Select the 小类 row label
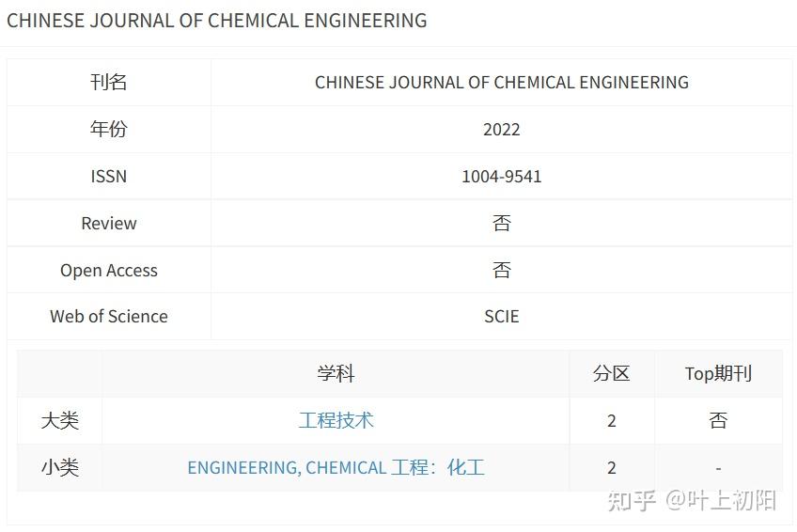Screen dimensions: 797x532 (x=60, y=467)
